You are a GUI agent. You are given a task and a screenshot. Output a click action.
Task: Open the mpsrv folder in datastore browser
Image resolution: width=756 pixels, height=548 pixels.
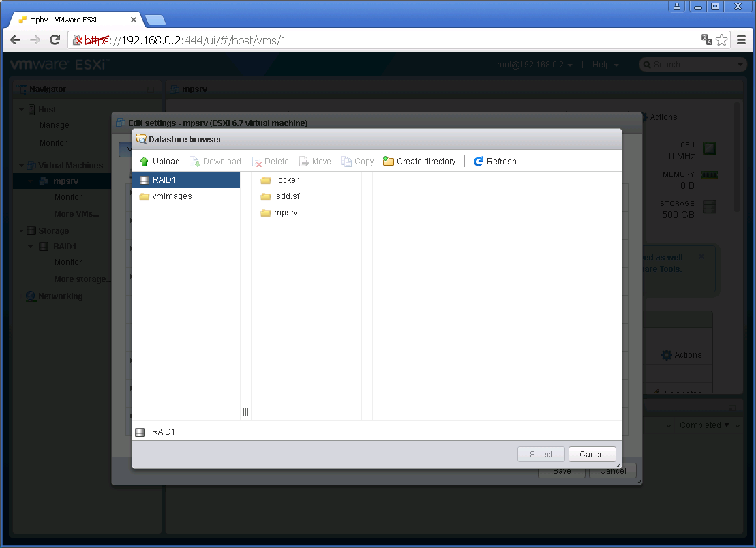coord(286,213)
